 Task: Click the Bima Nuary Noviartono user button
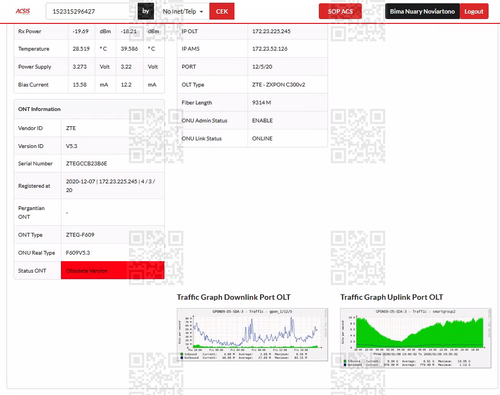click(x=422, y=11)
